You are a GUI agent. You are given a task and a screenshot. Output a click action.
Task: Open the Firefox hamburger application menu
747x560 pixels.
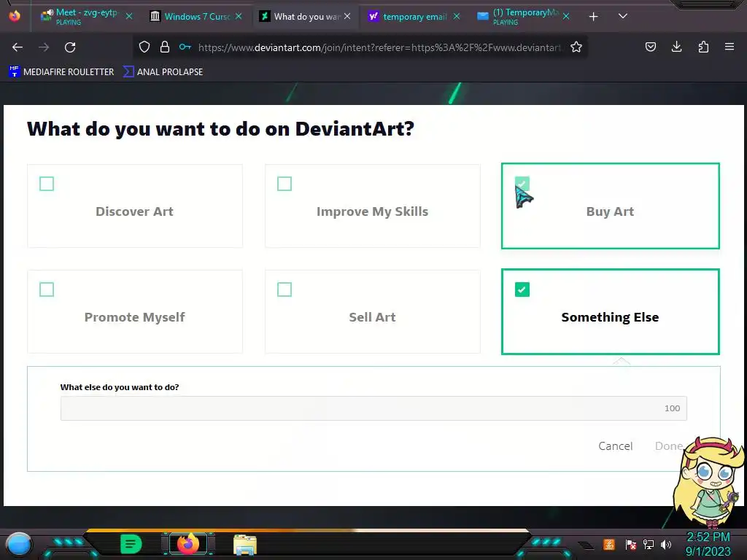click(729, 47)
